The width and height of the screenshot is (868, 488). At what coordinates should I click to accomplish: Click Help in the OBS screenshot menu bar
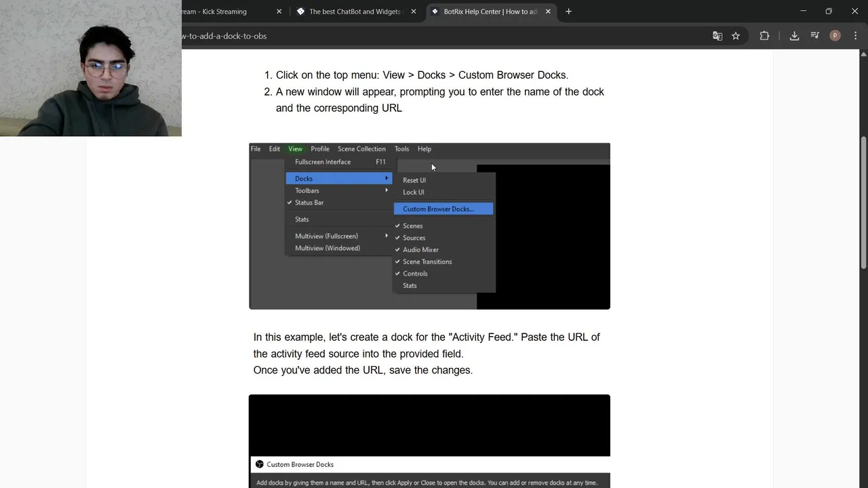pos(425,149)
